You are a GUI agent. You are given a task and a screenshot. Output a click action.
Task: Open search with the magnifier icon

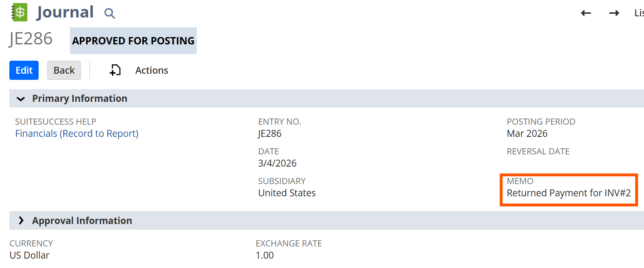tap(109, 13)
